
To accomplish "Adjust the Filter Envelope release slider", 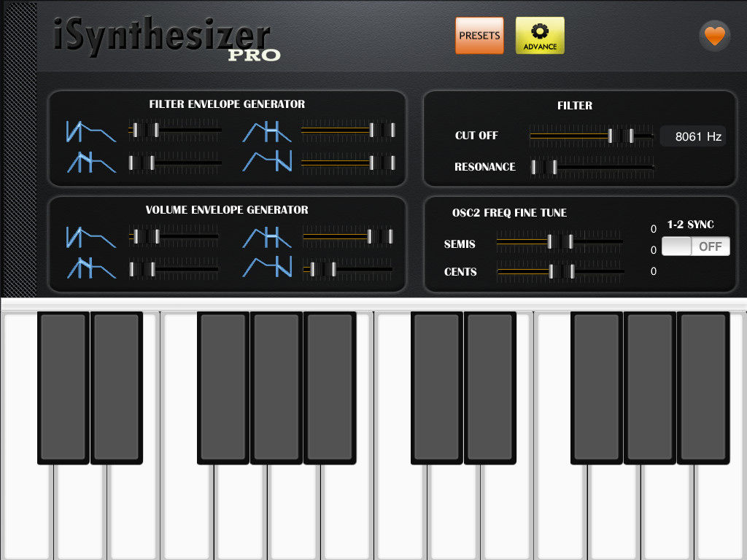I will 348,163.
